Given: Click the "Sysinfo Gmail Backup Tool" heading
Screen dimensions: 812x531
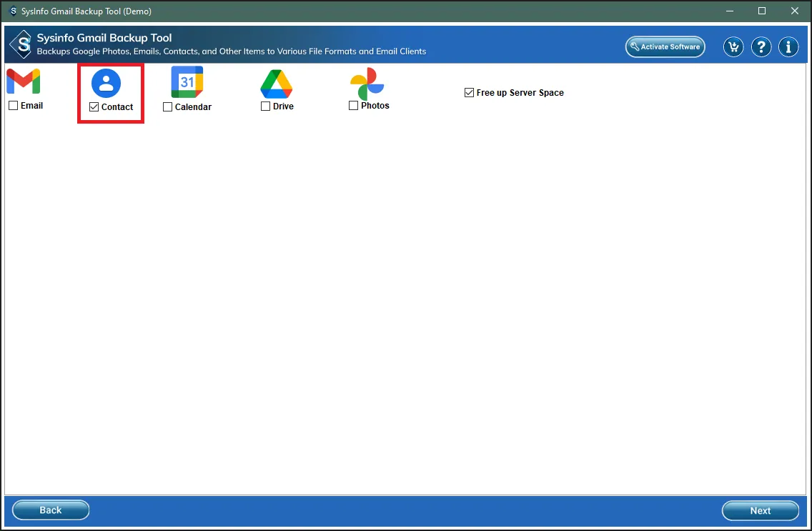Looking at the screenshot, I should [x=104, y=38].
